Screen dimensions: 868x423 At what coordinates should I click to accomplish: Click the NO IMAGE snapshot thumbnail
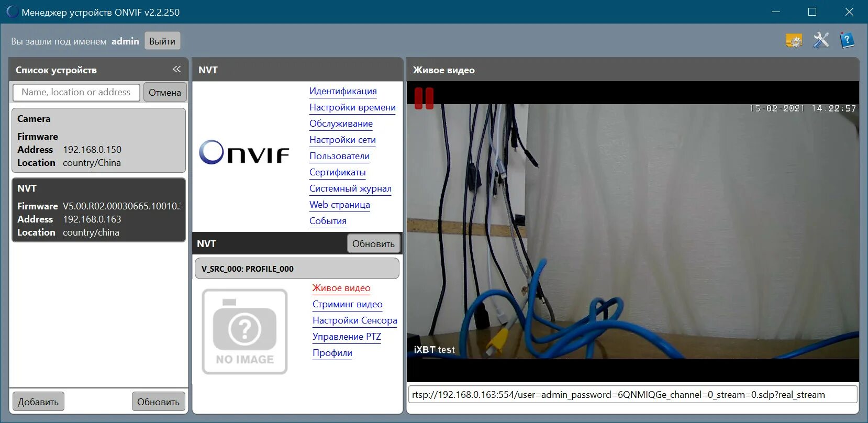point(245,331)
